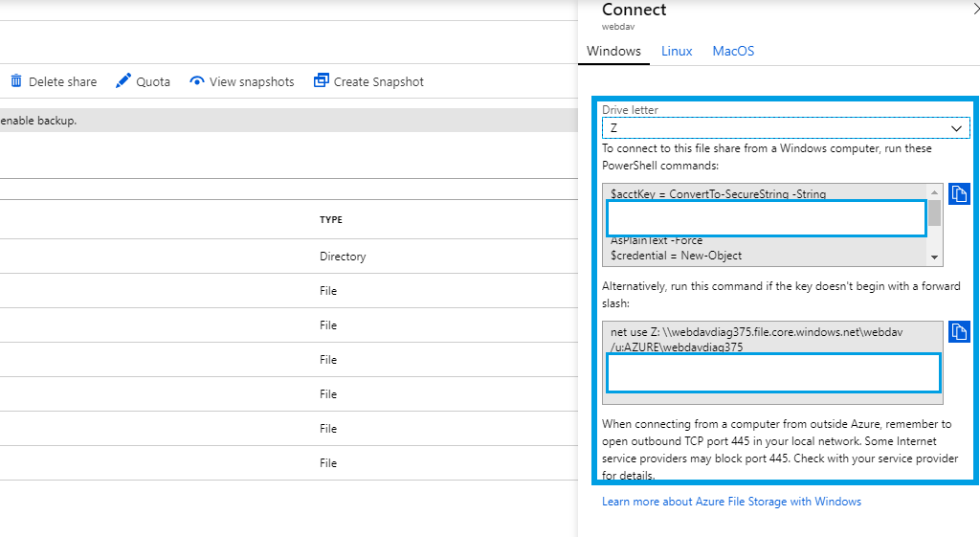Click the PowerShell box scroll up arrow
The height and width of the screenshot is (537, 980).
click(934, 192)
